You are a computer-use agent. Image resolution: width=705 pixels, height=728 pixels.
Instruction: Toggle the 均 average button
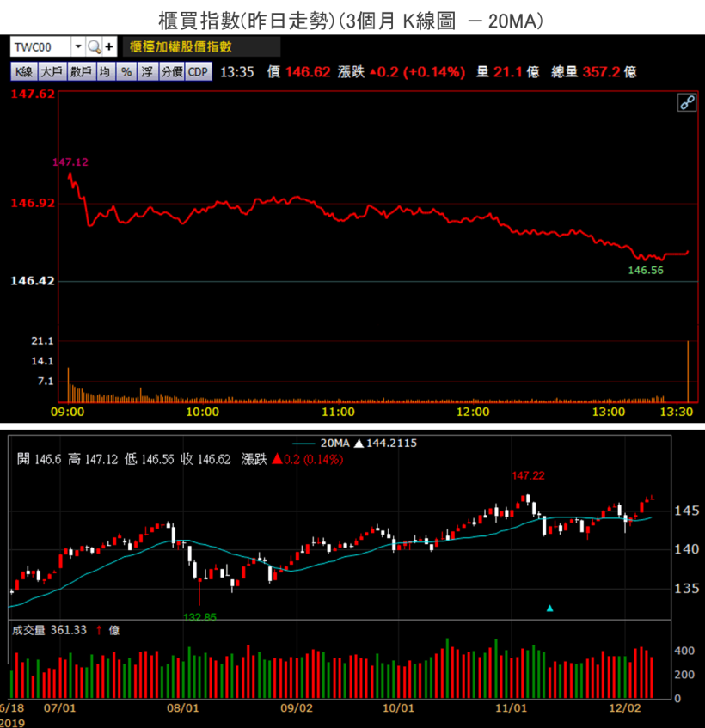pyautogui.click(x=105, y=72)
